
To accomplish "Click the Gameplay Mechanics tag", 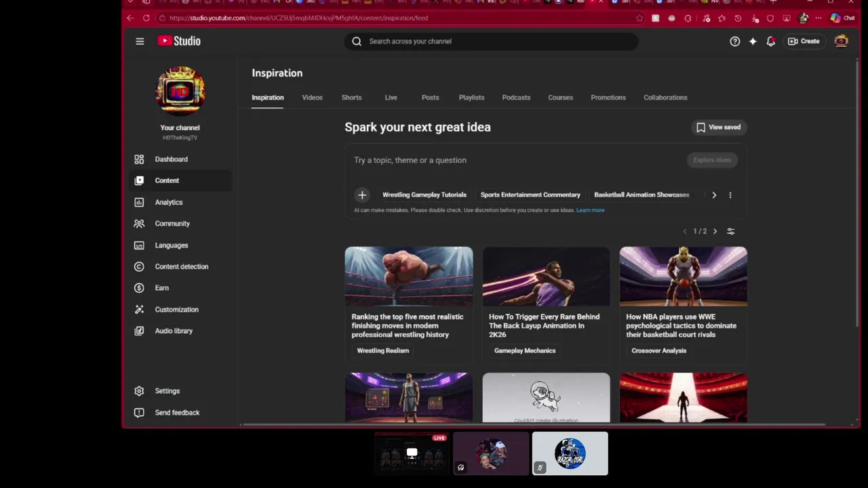I will click(525, 351).
